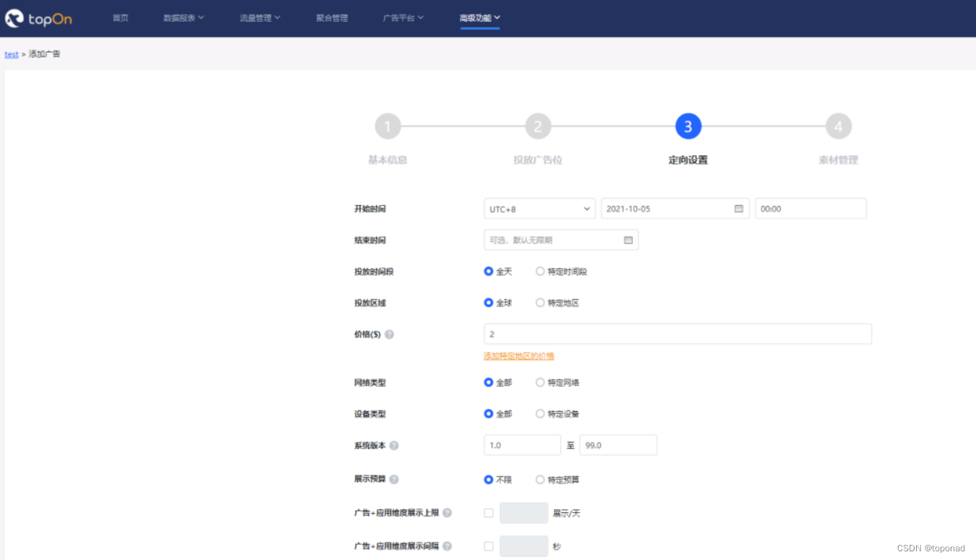Expand 高级功能 menu
Image resolution: width=976 pixels, height=560 pixels.
[480, 18]
